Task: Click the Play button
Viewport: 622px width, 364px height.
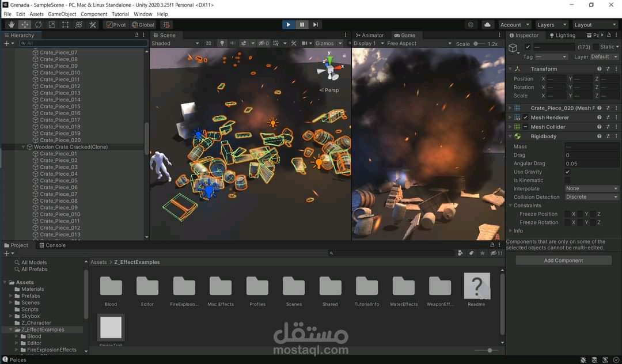Action: tap(289, 25)
